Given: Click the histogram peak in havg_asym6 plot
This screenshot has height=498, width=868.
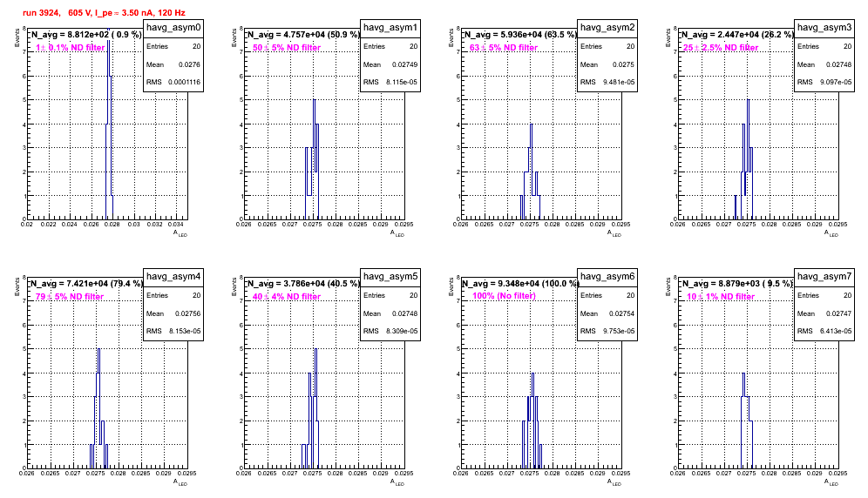Looking at the screenshot, I should [x=532, y=373].
